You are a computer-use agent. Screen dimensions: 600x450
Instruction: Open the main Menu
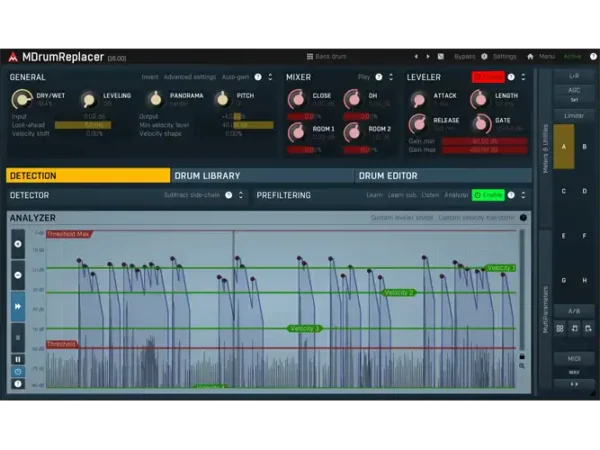[547, 57]
